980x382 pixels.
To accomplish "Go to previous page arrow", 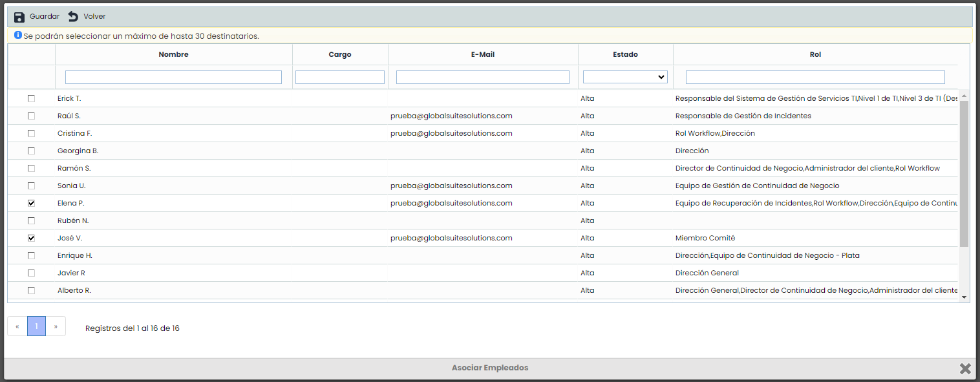I will (x=17, y=326).
